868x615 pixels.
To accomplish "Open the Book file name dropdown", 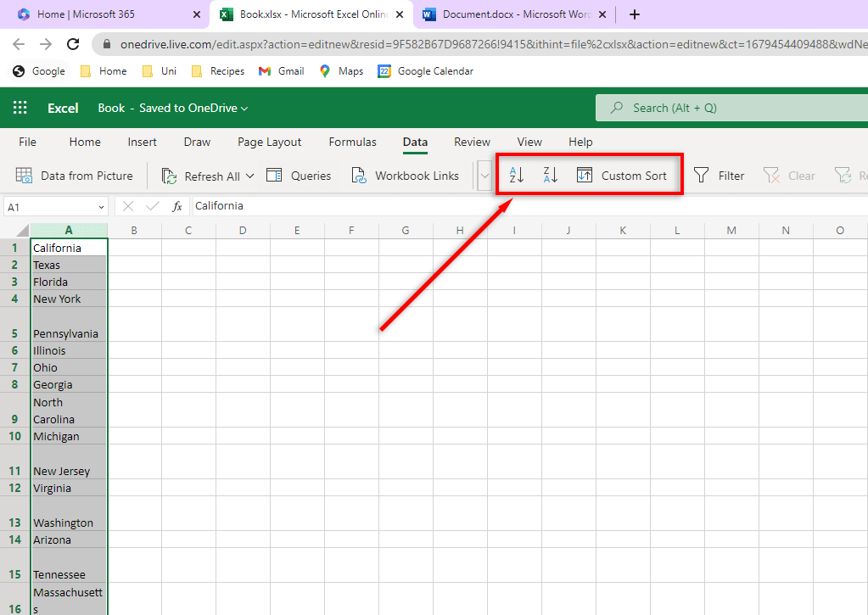I will 244,109.
